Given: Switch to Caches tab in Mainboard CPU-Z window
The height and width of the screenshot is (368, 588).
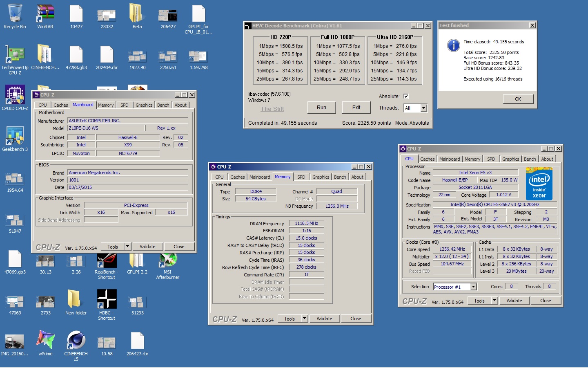Looking at the screenshot, I should tap(61, 105).
